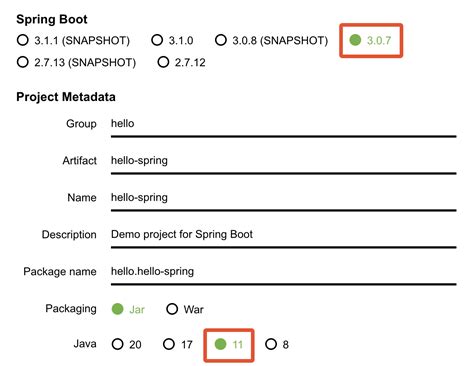This screenshot has width=474, height=366.
Task: Select the highlighted Java 11 option
Action: pyautogui.click(x=229, y=344)
